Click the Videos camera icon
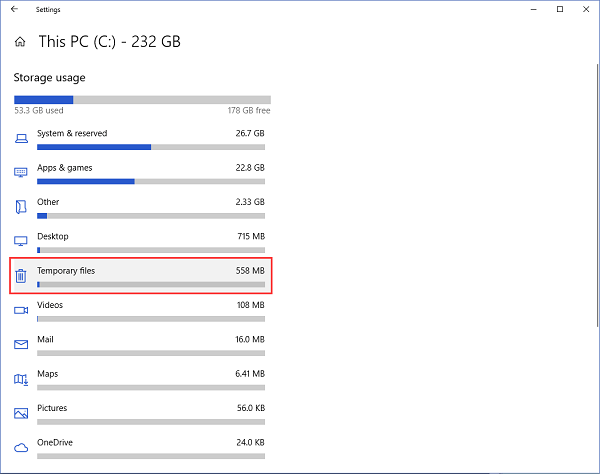Viewport: 600px width, 474px height. click(21, 309)
